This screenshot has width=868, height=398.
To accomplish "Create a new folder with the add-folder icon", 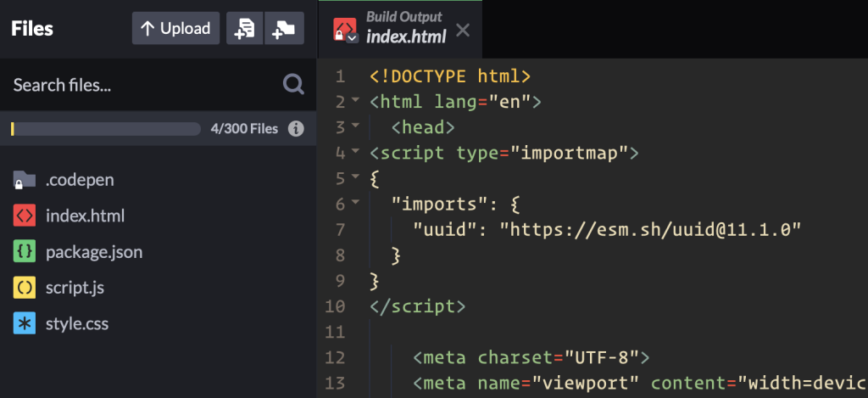I will [x=284, y=28].
